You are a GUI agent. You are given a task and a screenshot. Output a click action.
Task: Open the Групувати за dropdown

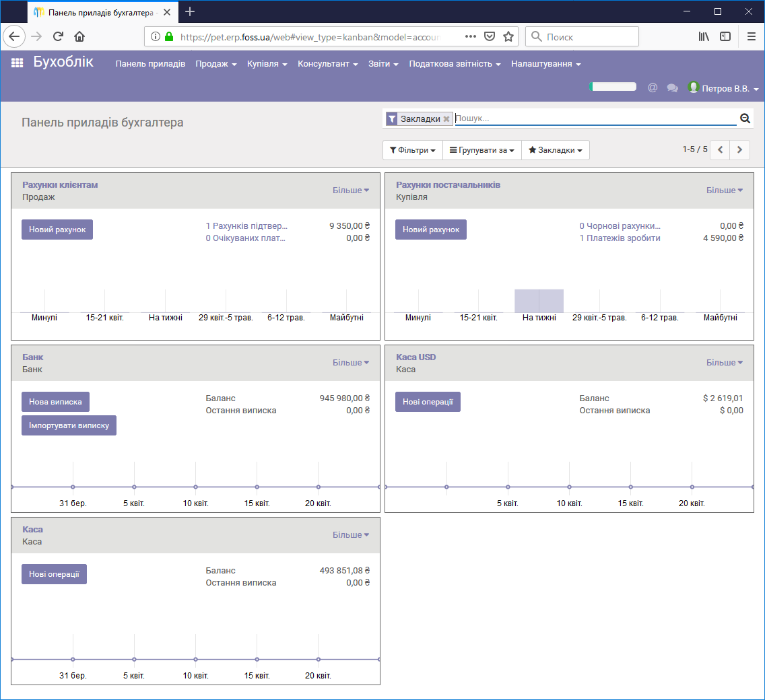(x=482, y=150)
